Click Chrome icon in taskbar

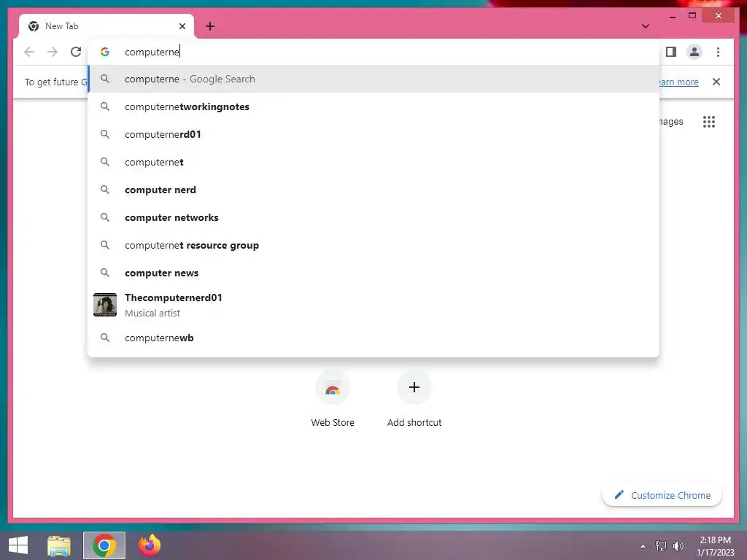[x=104, y=545]
